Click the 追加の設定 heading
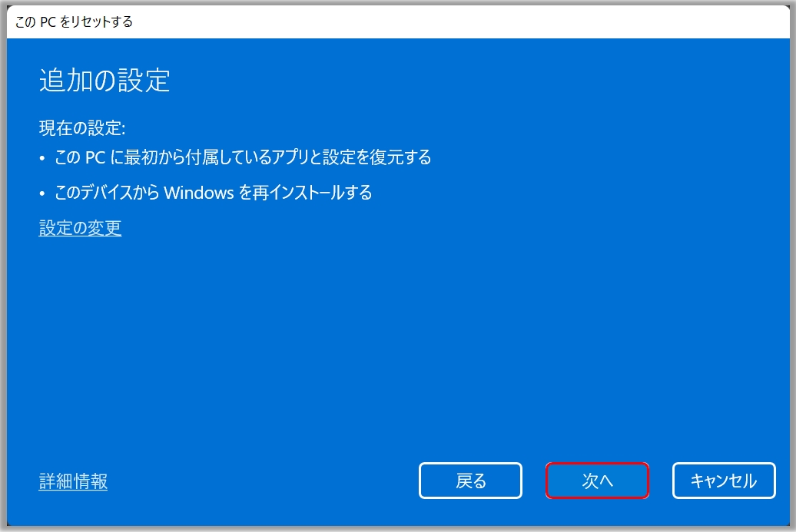The image size is (796, 532). [x=104, y=81]
